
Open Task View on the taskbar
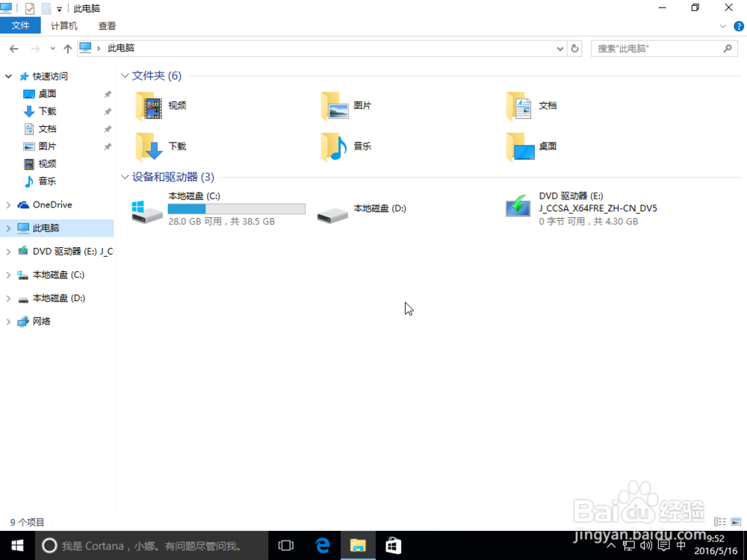286,546
